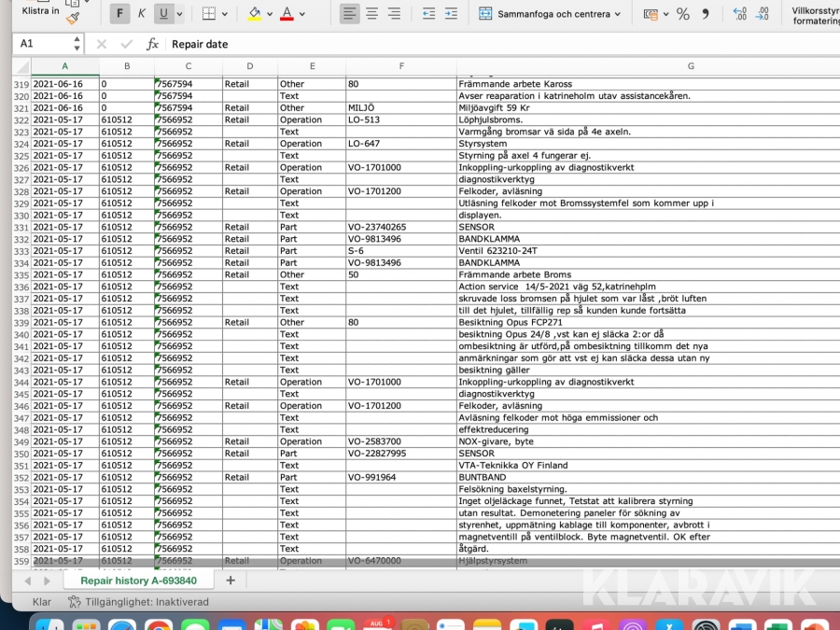Click the yellow fill color swatch
Screen dimensions: 840x630
(x=254, y=14)
